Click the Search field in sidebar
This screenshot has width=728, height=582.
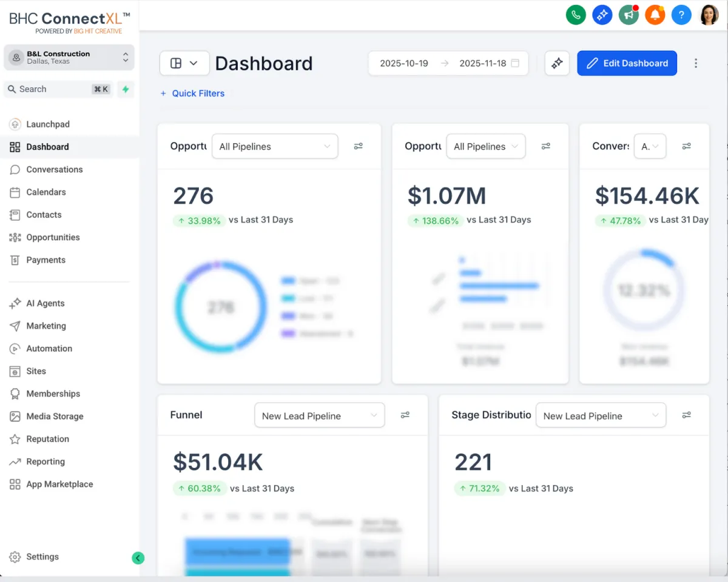pyautogui.click(x=59, y=89)
